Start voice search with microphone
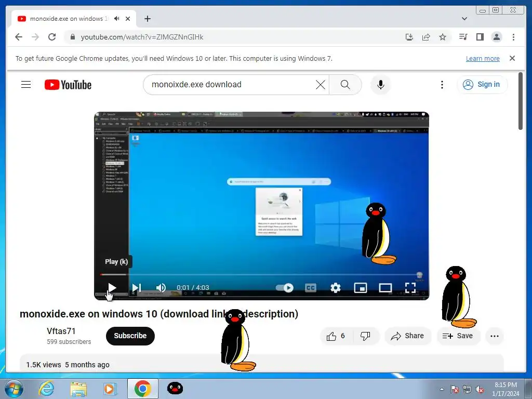The image size is (532, 399). pos(381,85)
